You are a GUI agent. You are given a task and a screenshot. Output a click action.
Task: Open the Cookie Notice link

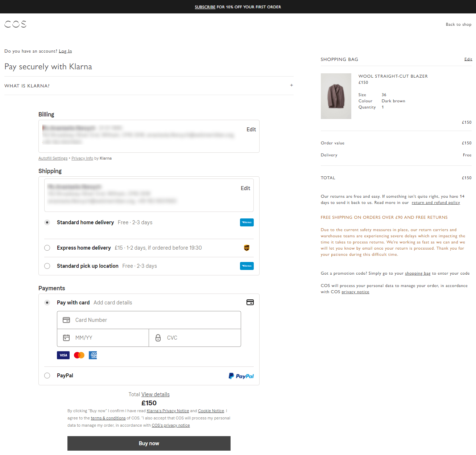tap(211, 411)
